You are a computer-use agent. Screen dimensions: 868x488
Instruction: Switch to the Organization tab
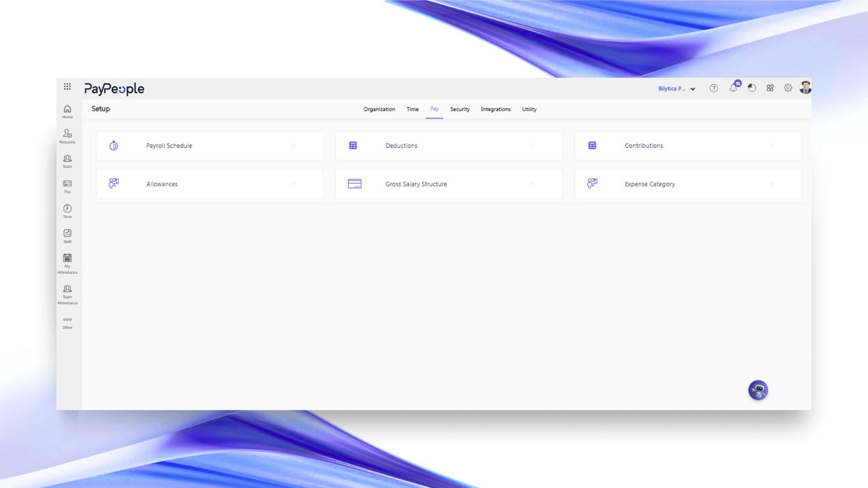click(379, 109)
